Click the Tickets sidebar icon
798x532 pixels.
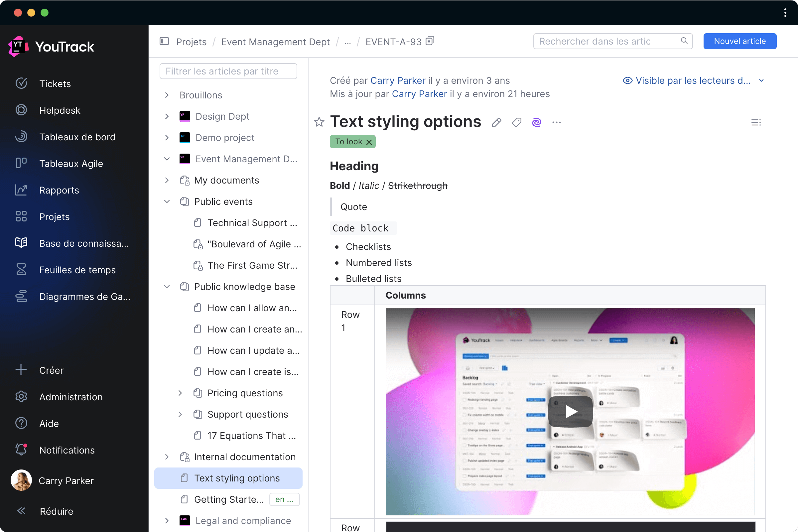click(22, 83)
